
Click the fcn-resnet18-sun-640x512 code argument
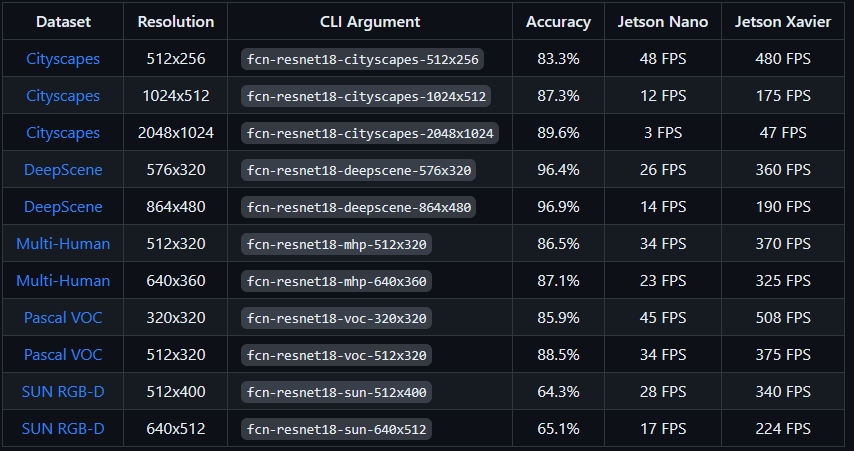tap(337, 429)
